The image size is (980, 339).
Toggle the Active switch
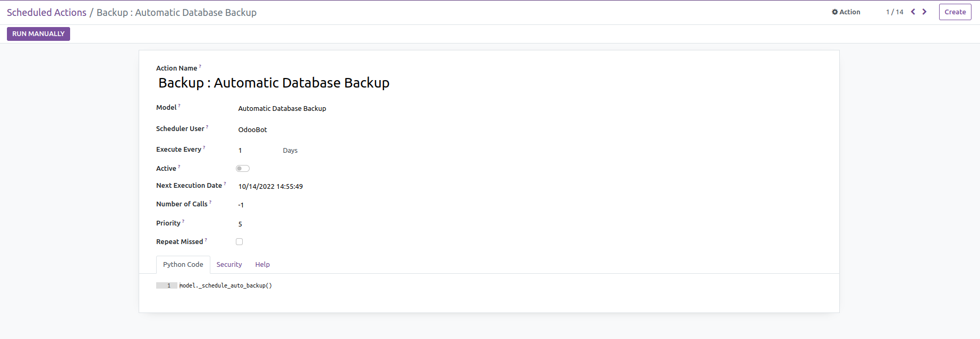pos(243,169)
